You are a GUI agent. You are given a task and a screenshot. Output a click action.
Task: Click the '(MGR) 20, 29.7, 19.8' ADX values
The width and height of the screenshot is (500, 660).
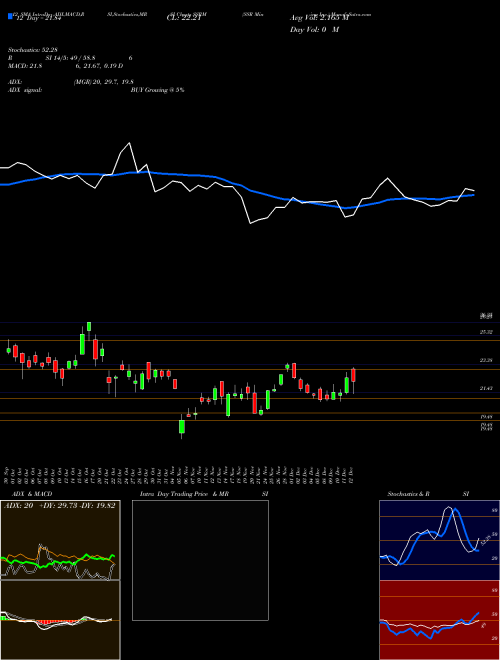point(104,82)
